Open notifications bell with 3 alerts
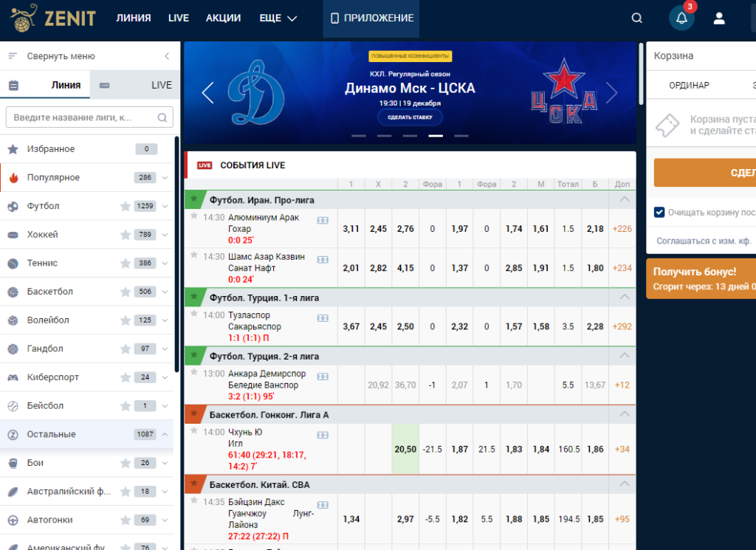 pyautogui.click(x=681, y=18)
